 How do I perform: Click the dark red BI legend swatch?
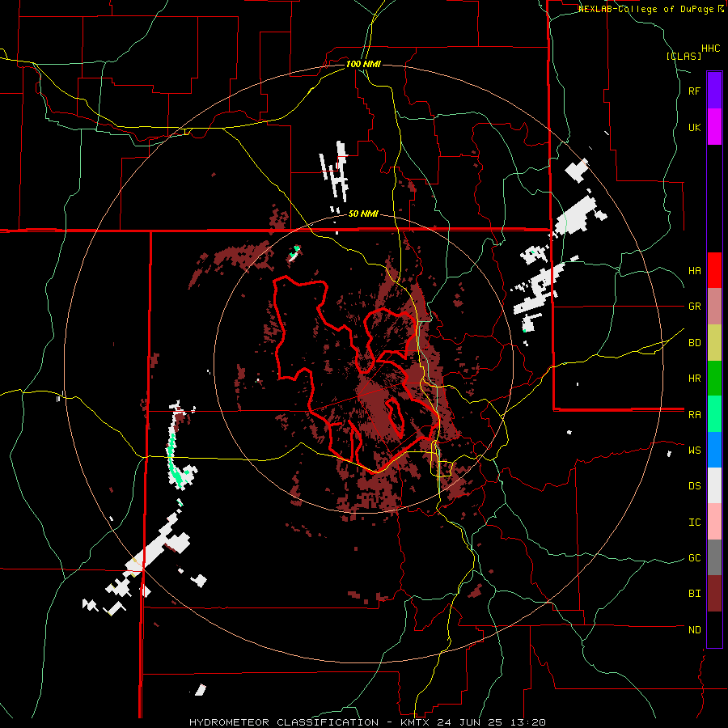(x=714, y=594)
